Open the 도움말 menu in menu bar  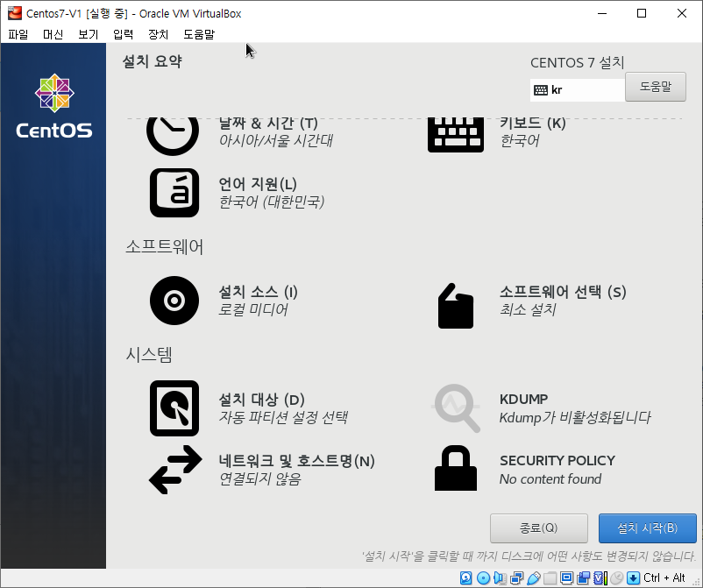tap(199, 34)
